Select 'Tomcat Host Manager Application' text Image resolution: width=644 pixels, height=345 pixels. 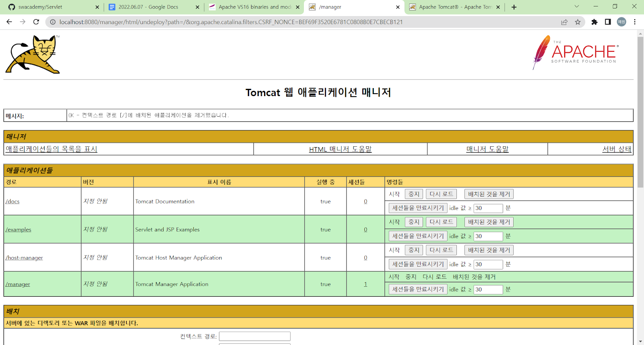click(x=179, y=258)
